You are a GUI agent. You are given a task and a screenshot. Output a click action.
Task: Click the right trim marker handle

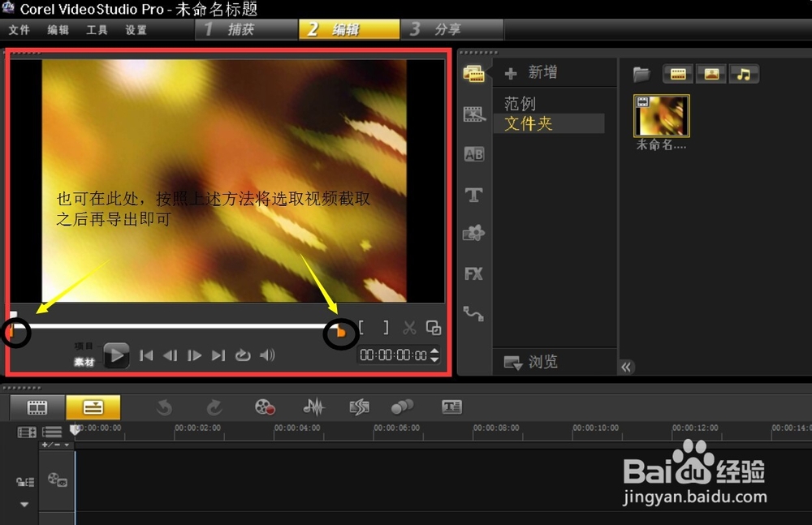[x=341, y=331]
